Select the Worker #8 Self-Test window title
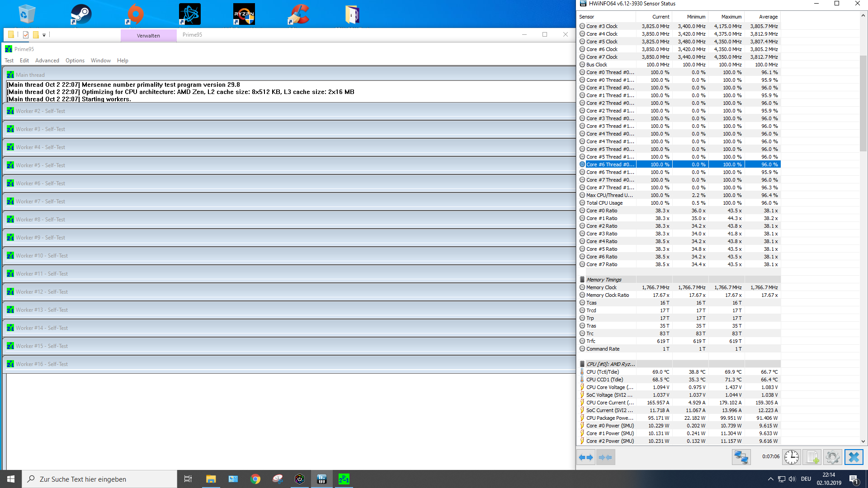This screenshot has width=868, height=488. coord(41,220)
